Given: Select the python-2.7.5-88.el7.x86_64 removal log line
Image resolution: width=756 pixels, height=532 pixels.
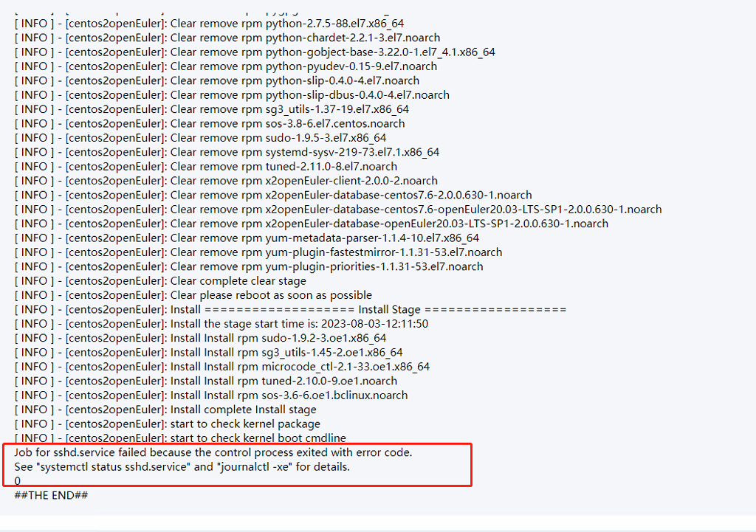Looking at the screenshot, I should pyautogui.click(x=209, y=24).
